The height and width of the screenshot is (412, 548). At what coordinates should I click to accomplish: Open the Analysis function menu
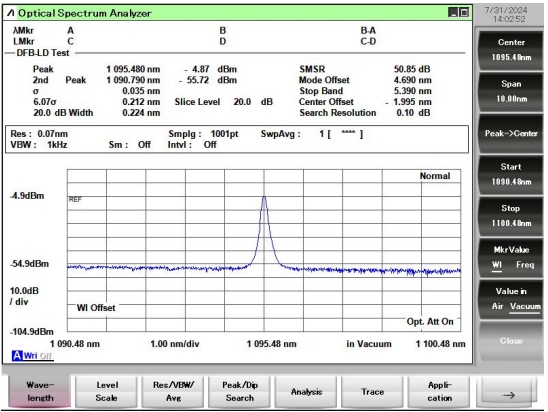[306, 391]
